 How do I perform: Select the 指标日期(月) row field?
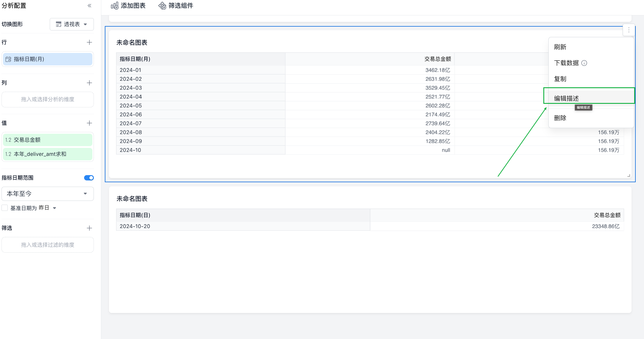coord(48,59)
